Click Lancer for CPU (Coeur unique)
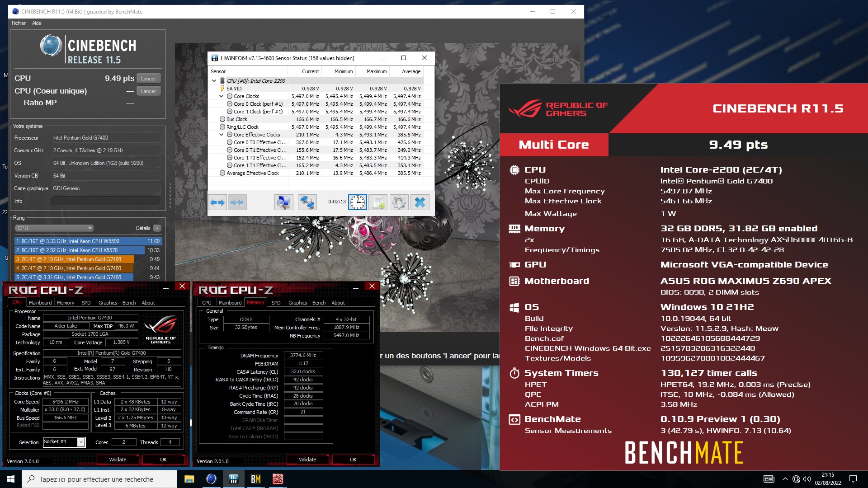The image size is (868, 488). (148, 91)
